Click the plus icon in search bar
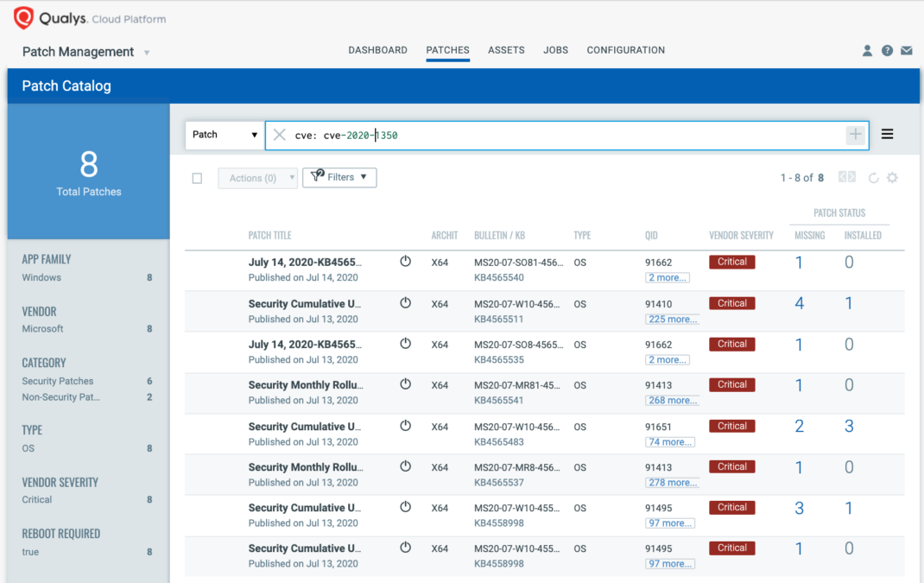This screenshot has height=583, width=924. tap(855, 135)
